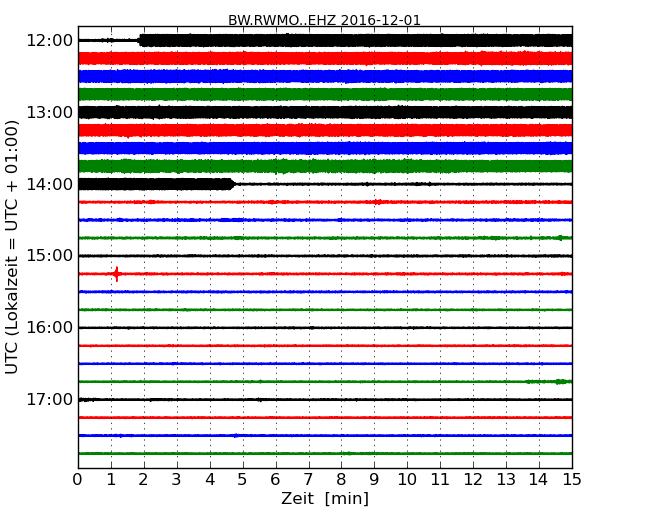
Task: Click the x-axis tick label 7
Action: [308, 480]
